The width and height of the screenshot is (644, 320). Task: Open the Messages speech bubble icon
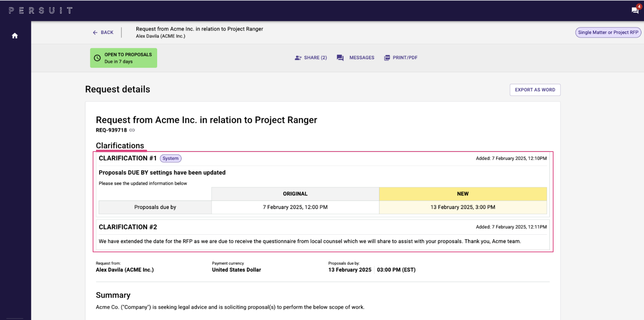pyautogui.click(x=340, y=58)
